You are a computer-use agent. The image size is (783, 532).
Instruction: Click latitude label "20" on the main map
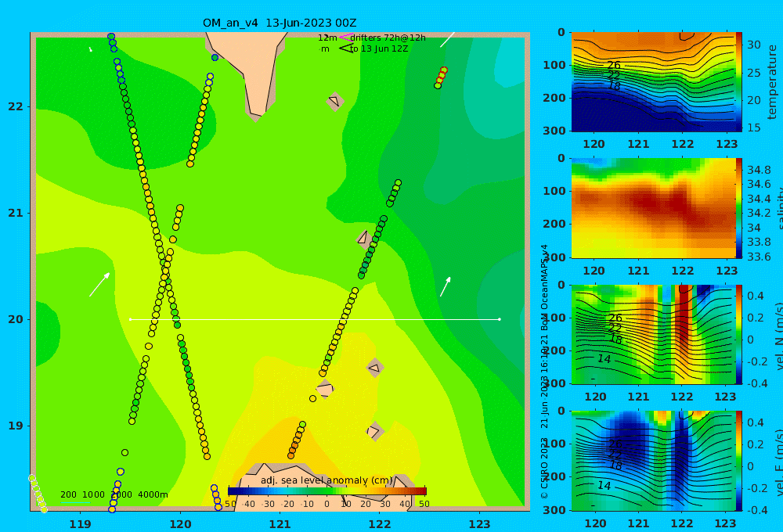[16, 319]
